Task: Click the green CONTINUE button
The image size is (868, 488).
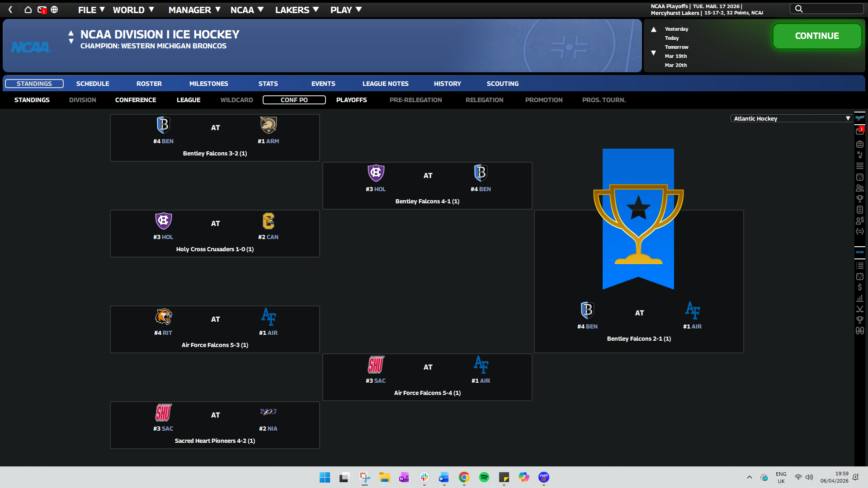Action: (x=817, y=36)
